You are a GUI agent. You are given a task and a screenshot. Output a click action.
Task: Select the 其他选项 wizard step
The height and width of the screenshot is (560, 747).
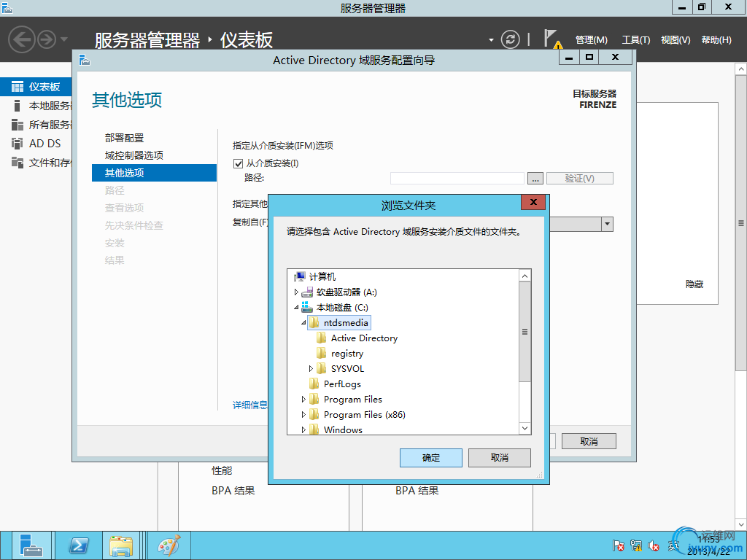coord(154,173)
